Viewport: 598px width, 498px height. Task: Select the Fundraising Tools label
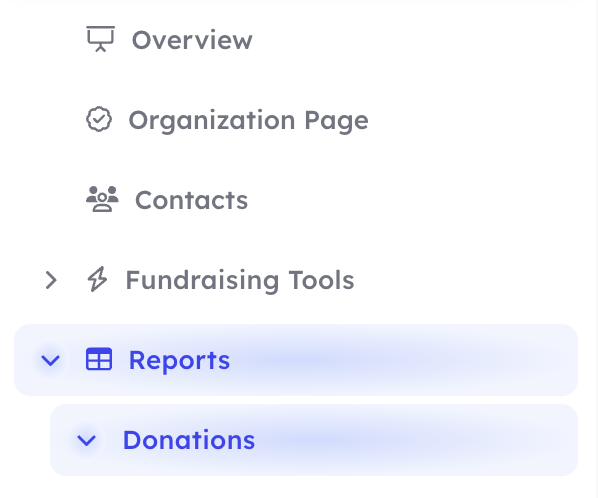click(240, 280)
